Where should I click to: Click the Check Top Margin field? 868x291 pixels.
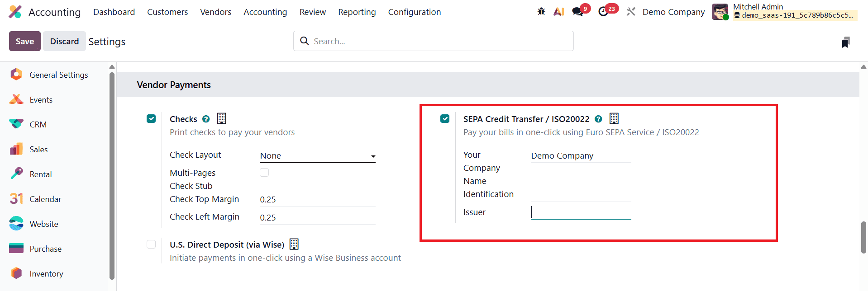[318, 200]
